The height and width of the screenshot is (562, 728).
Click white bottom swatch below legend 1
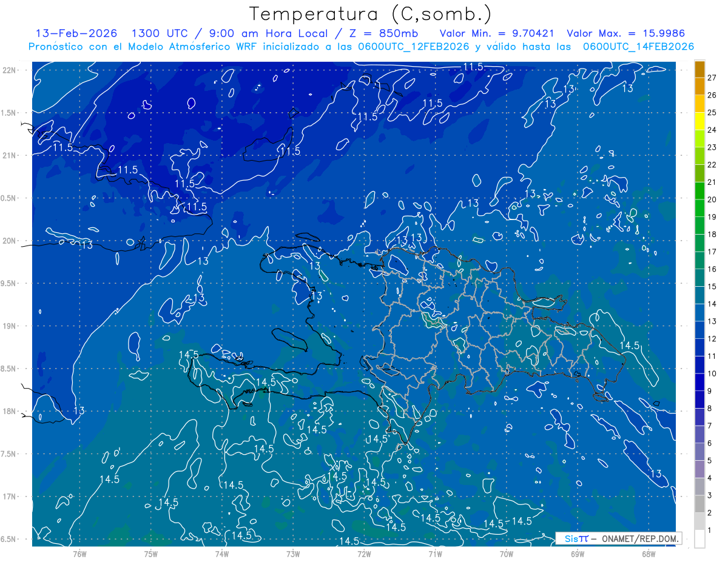click(699, 539)
